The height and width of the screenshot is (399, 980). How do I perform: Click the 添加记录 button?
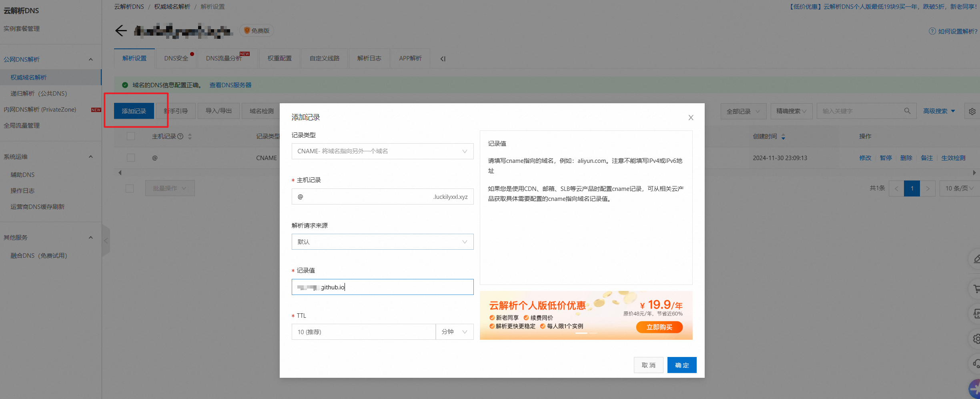tap(134, 111)
